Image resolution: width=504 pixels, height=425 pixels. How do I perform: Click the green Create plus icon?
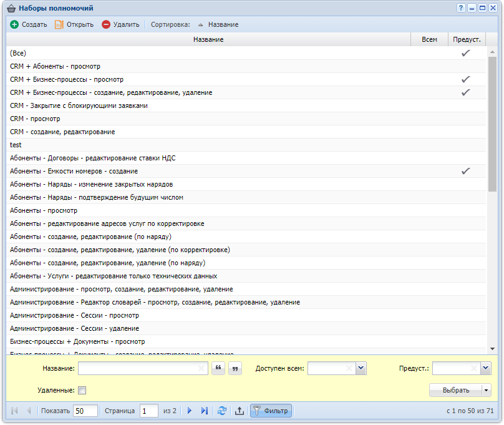click(14, 24)
